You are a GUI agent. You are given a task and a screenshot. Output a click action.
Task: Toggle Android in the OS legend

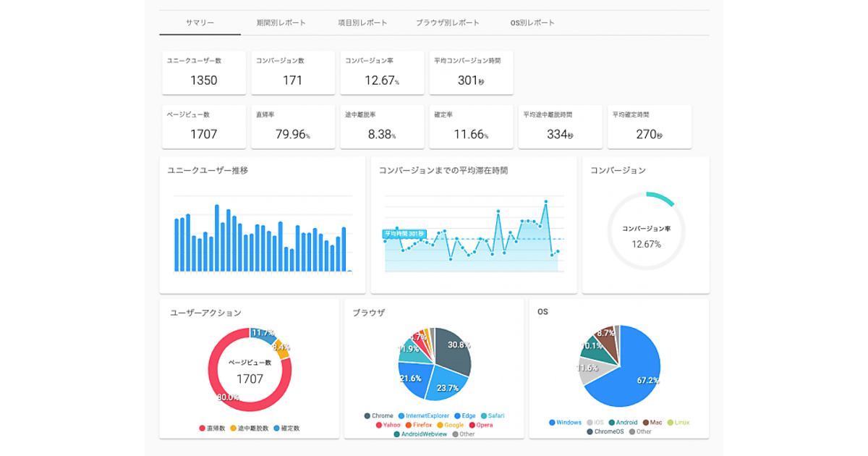coord(622,423)
